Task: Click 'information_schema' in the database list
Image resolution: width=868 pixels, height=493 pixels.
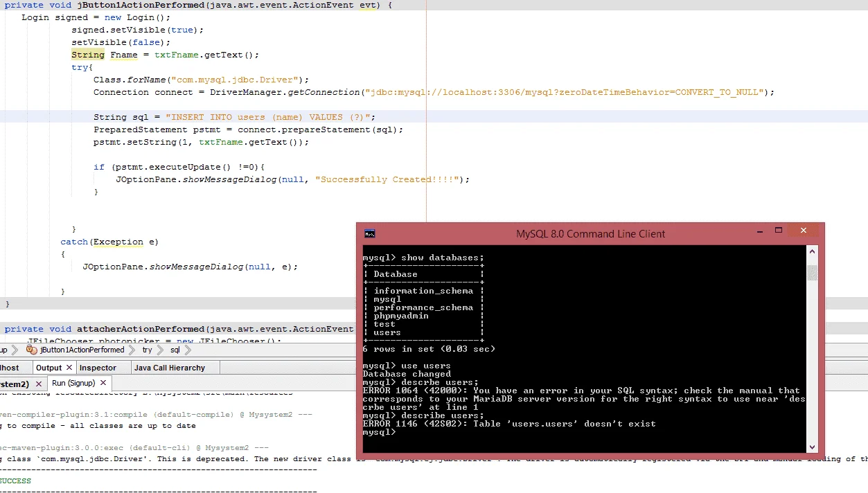Action: 423,291
